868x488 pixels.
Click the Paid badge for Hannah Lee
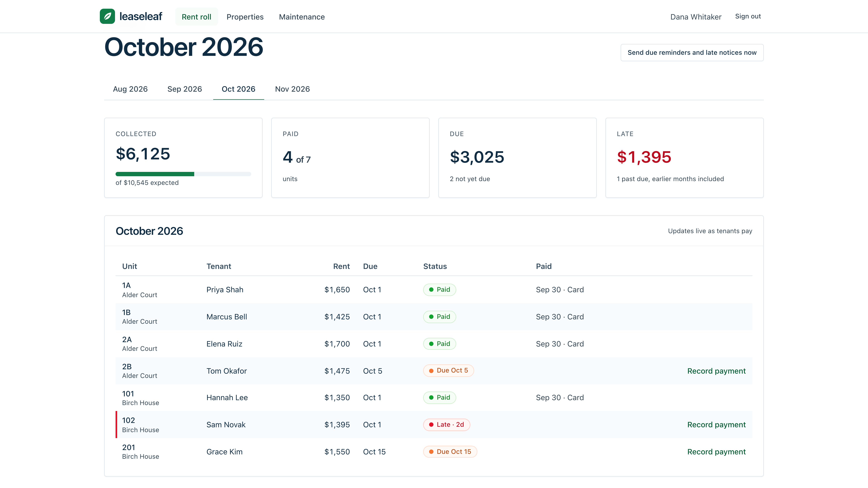[439, 397]
